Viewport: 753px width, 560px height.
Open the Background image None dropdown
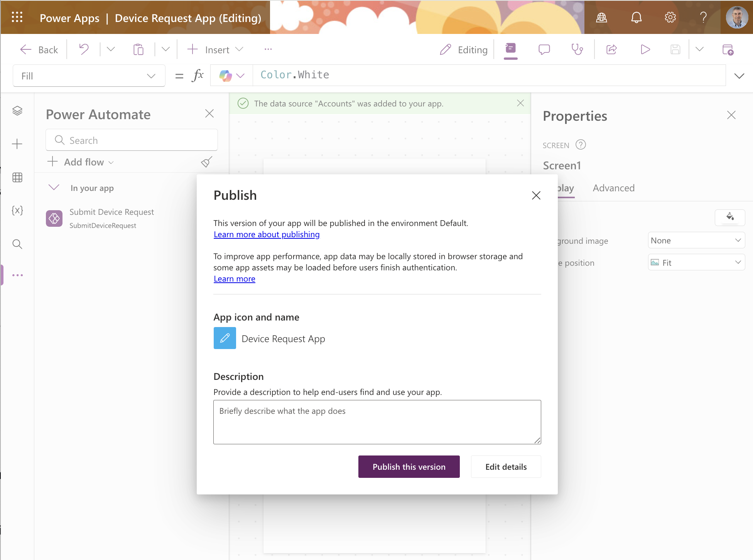pyautogui.click(x=696, y=240)
